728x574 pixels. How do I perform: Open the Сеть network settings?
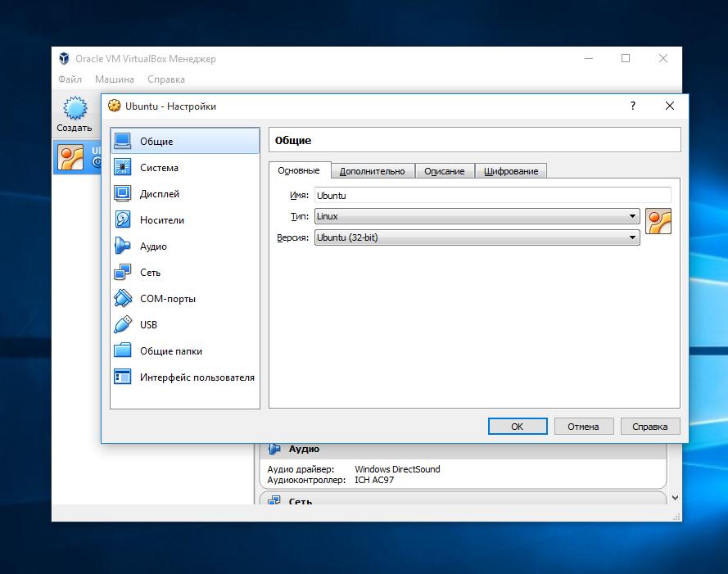point(150,273)
